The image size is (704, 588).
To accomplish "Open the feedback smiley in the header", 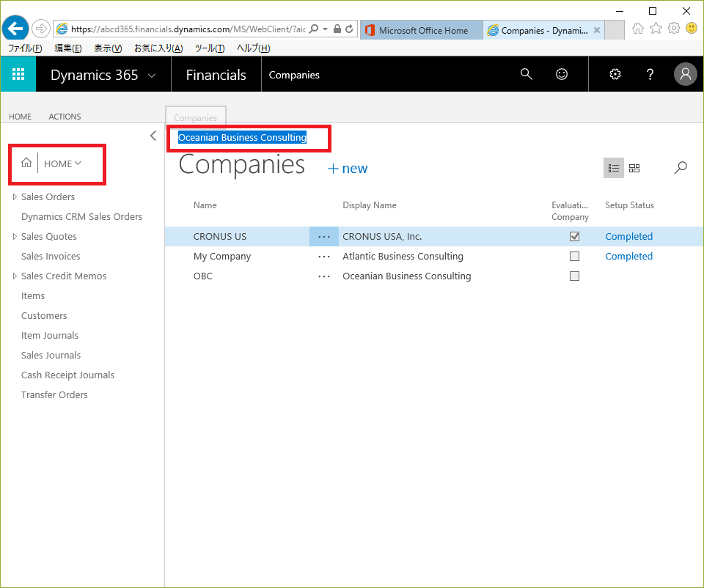I will coord(562,74).
